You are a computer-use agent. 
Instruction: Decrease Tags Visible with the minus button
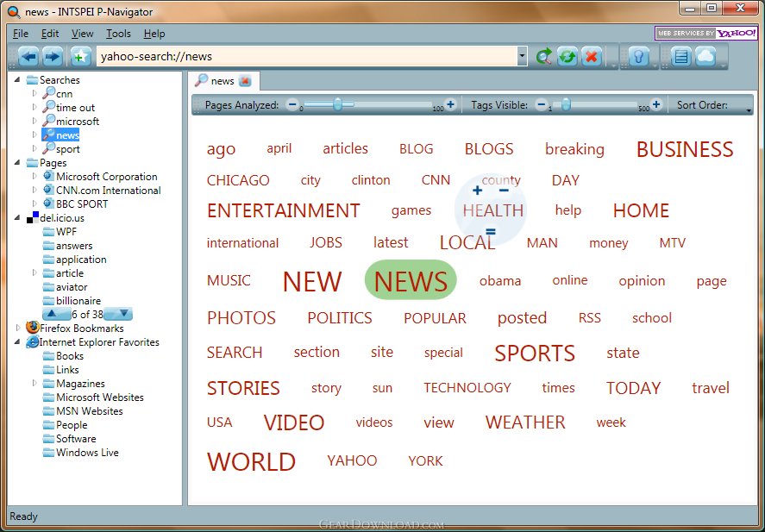(541, 104)
